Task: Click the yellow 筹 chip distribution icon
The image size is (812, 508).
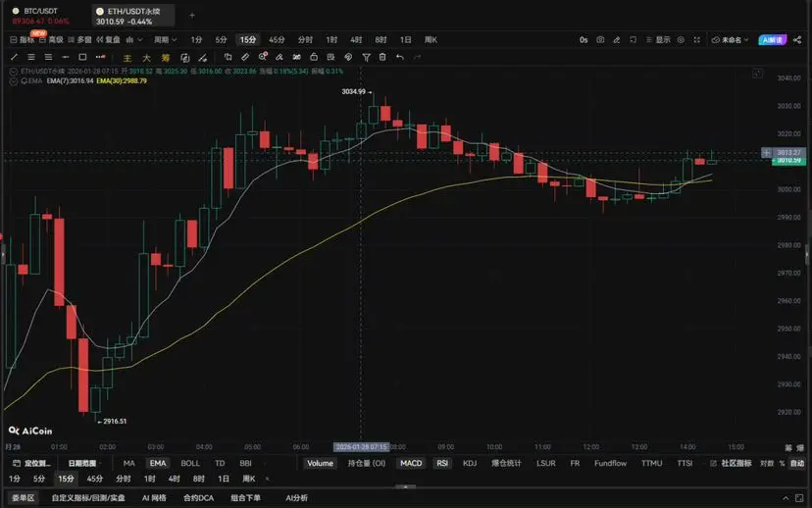Action: click(166, 58)
